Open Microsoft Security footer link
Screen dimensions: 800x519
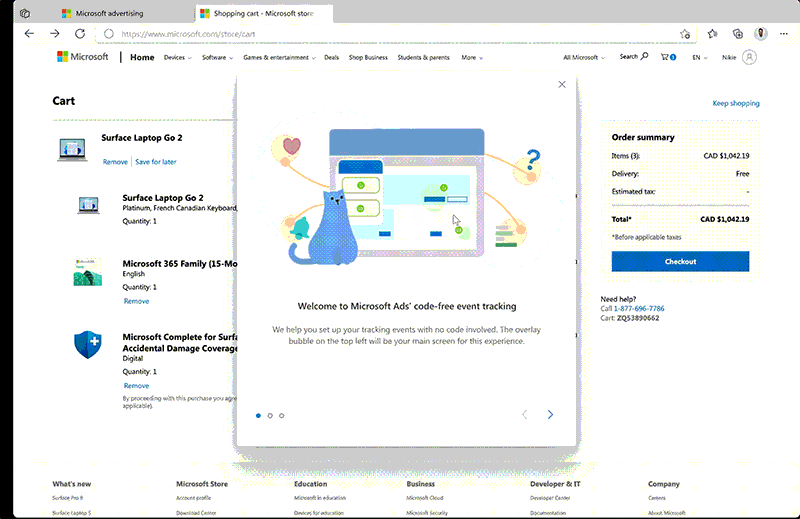click(427, 513)
